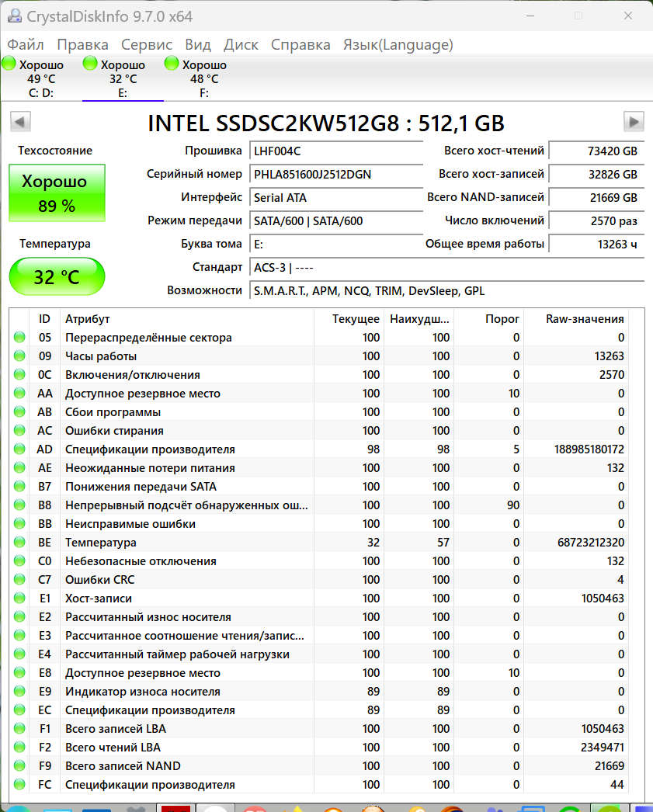Open the Сервис menu
The height and width of the screenshot is (812, 653).
(147, 44)
